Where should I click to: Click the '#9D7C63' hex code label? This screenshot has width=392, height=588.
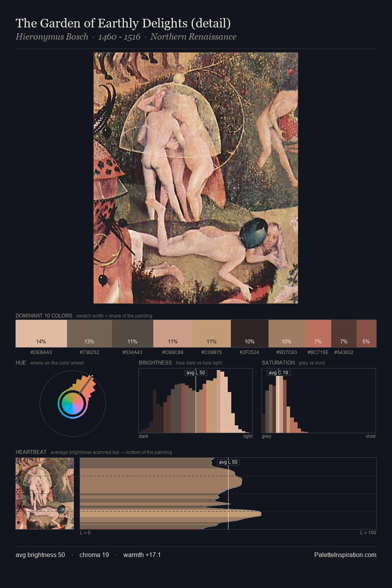pyautogui.click(x=287, y=352)
